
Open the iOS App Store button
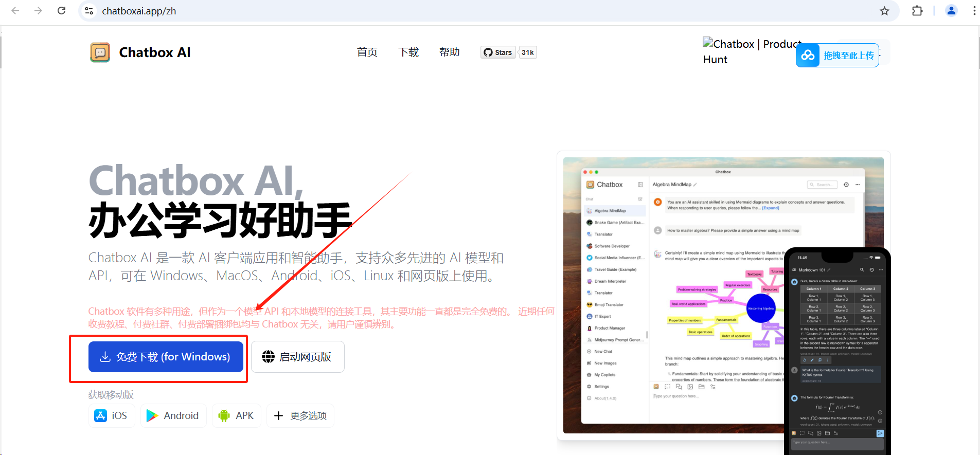coord(112,416)
